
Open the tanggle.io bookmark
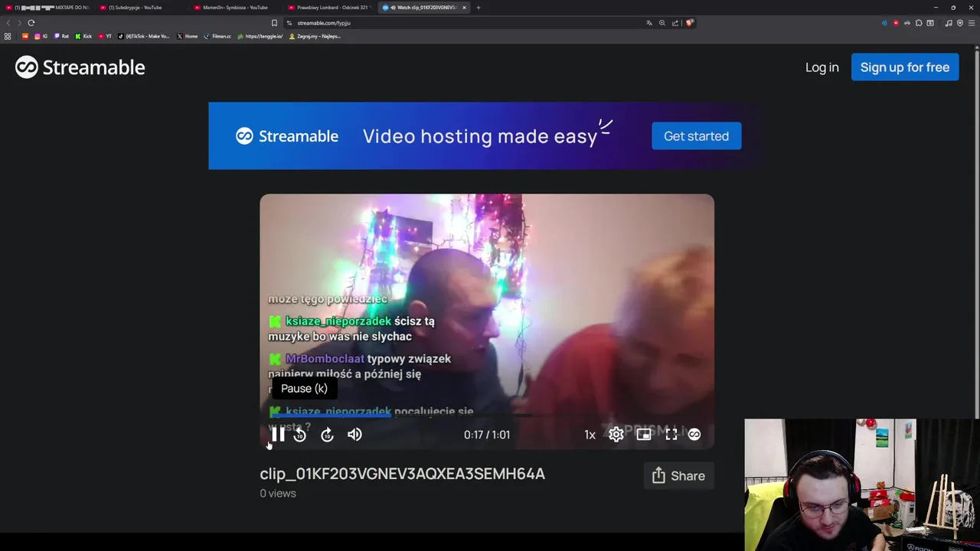coord(260,36)
